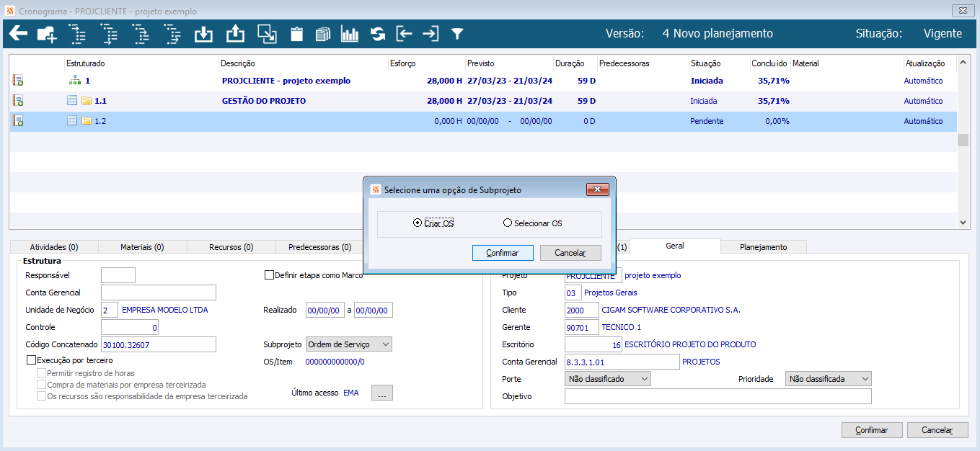This screenshot has height=451, width=980.
Task: Click the Unidade de Negócio field
Action: [x=110, y=310]
